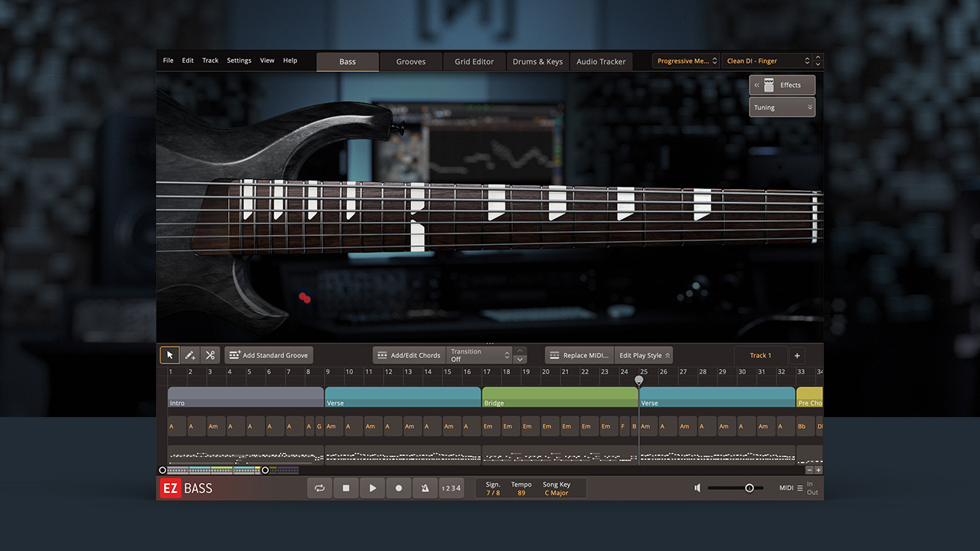Screen dimensions: 980x551
Task: Click the timeline playhead marker
Action: [x=639, y=380]
